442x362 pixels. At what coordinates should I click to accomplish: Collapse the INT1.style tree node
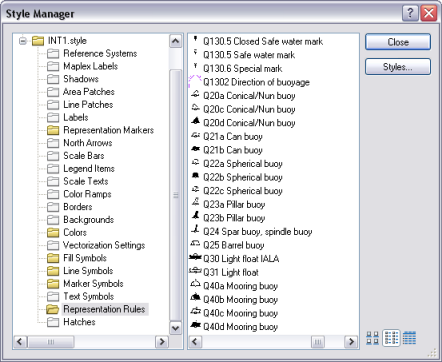(x=23, y=41)
